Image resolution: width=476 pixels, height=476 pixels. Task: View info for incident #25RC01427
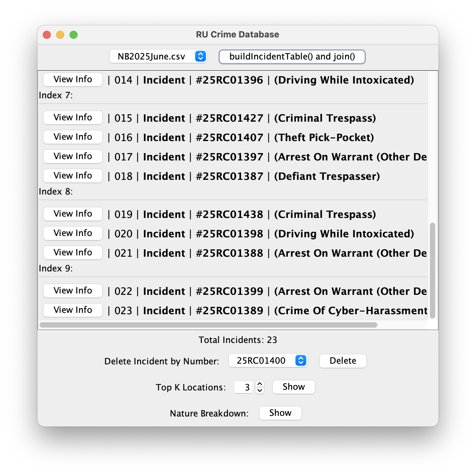[73, 118]
